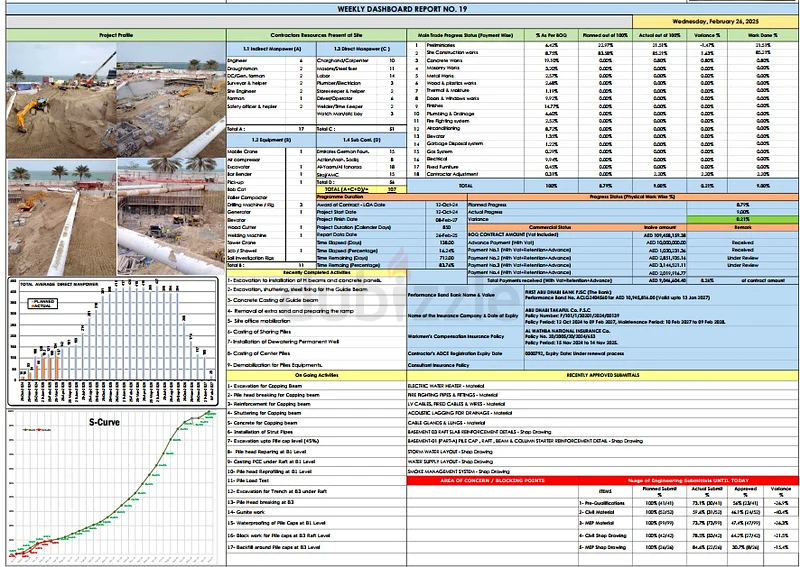Click "Workmen's Compensation Insurance Policy" label

(456, 336)
